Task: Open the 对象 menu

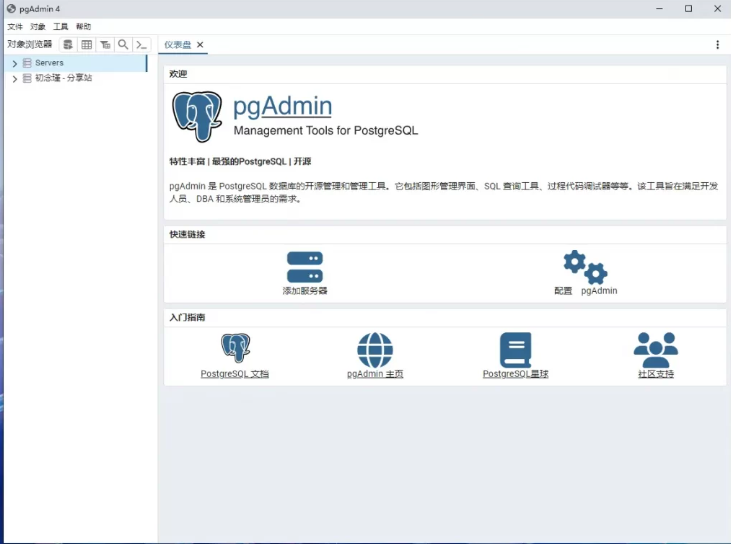Action: point(38,27)
